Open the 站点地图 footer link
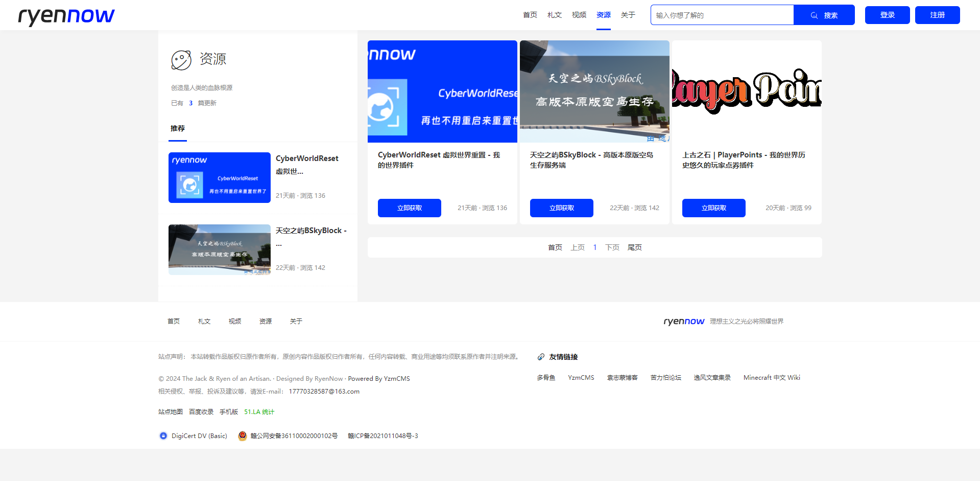Viewport: 980px width, 481px height. pos(171,412)
